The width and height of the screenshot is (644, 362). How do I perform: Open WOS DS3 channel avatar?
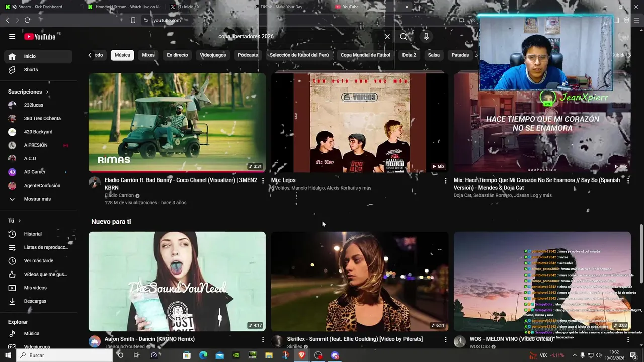click(459, 342)
